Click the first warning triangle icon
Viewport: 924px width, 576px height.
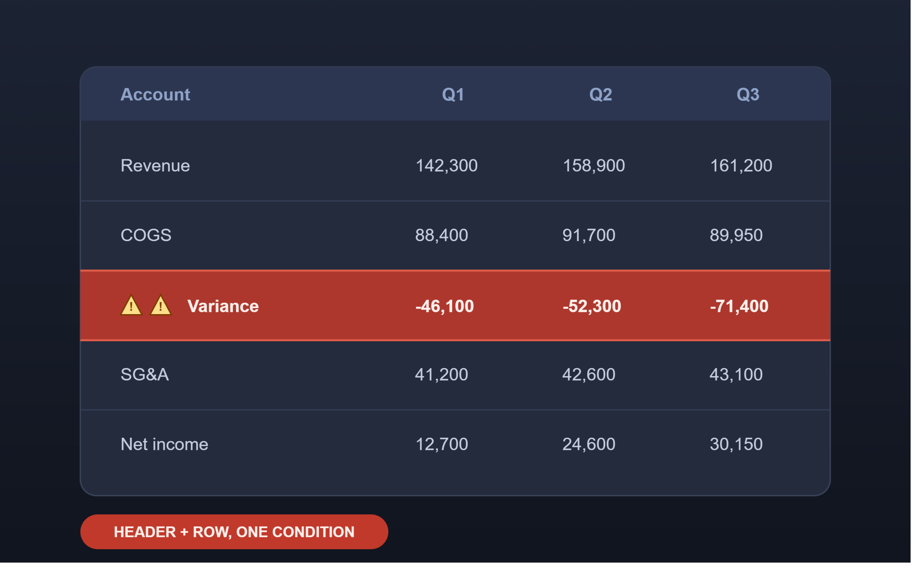point(131,306)
